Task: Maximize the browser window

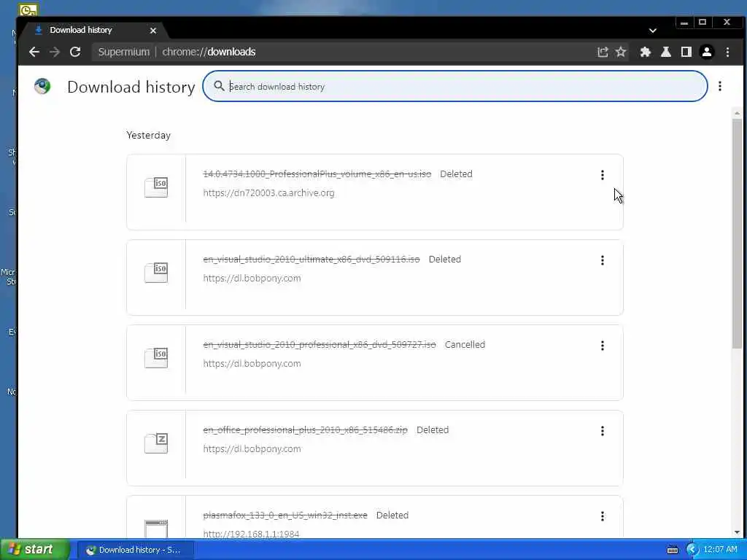Action: point(703,23)
